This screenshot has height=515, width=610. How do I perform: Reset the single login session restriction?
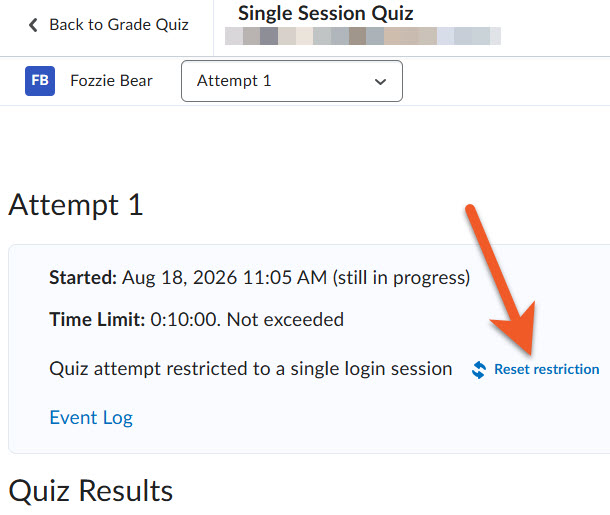[547, 369]
